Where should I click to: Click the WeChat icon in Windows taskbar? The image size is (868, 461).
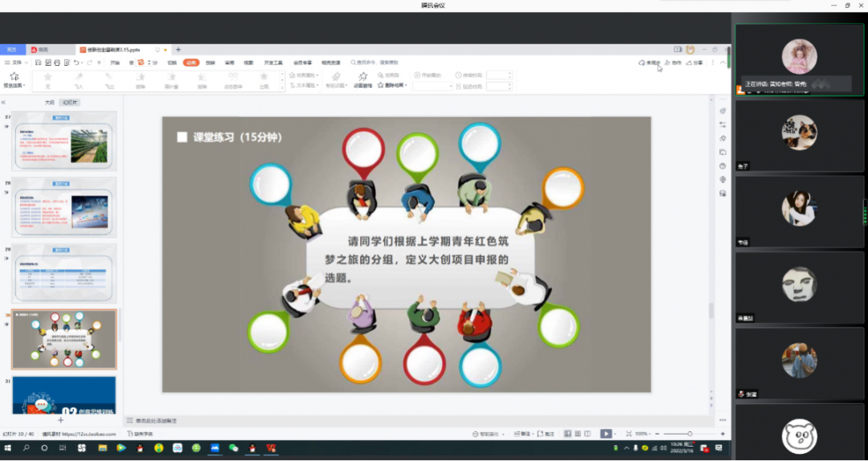click(234, 448)
